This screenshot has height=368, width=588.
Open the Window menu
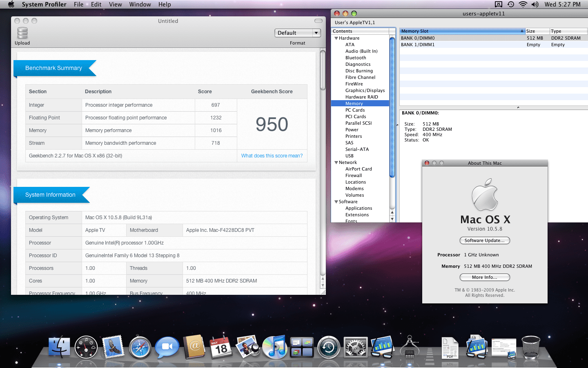[x=140, y=4]
